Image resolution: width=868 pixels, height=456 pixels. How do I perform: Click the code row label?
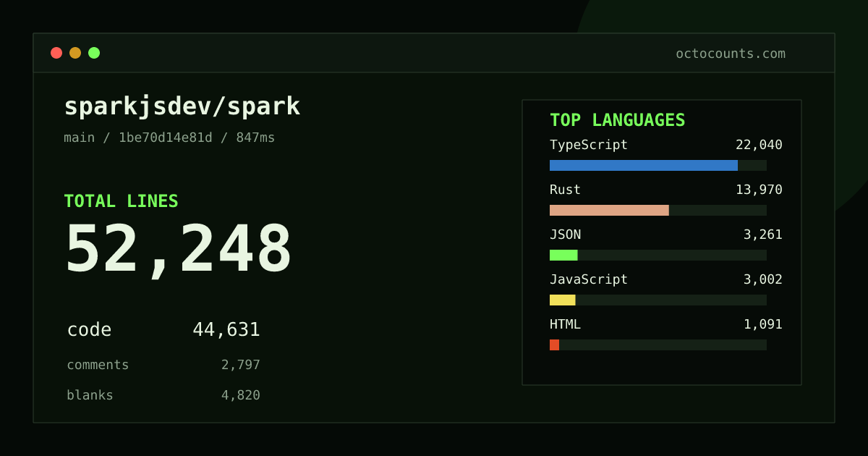point(89,330)
